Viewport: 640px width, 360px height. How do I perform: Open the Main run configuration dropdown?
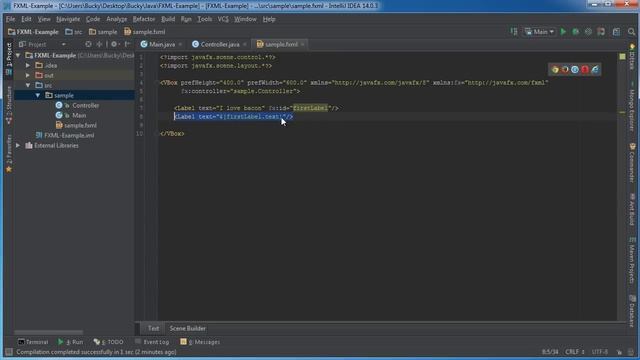[540, 31]
